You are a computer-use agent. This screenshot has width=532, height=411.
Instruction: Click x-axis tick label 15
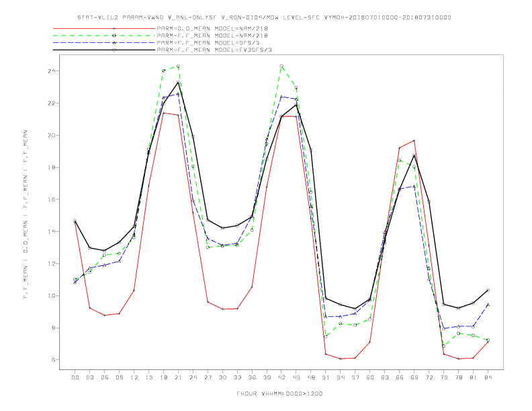coord(148,377)
